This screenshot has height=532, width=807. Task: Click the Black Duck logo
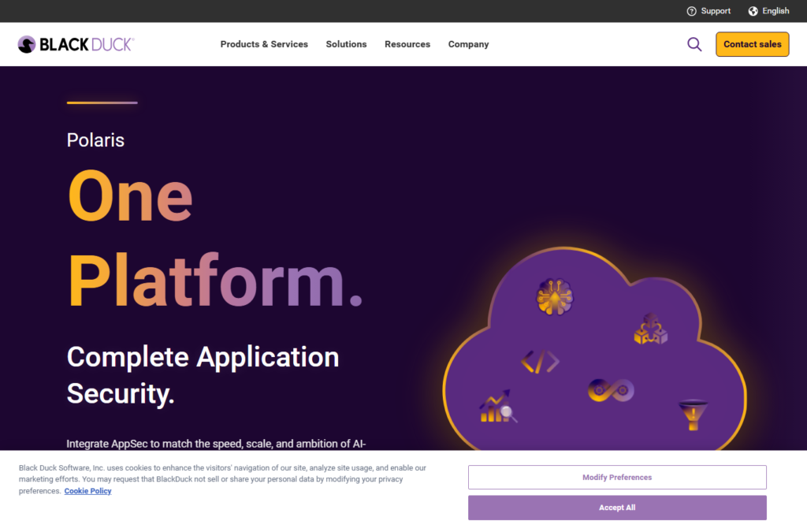pos(76,44)
